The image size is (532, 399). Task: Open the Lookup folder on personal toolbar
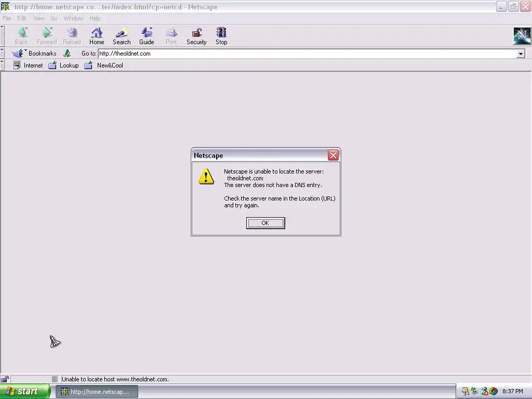(63, 65)
